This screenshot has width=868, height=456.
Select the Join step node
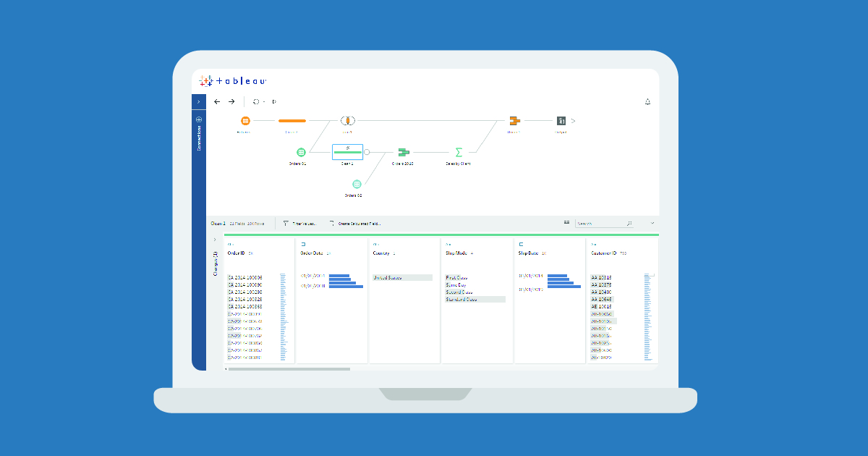pos(348,121)
